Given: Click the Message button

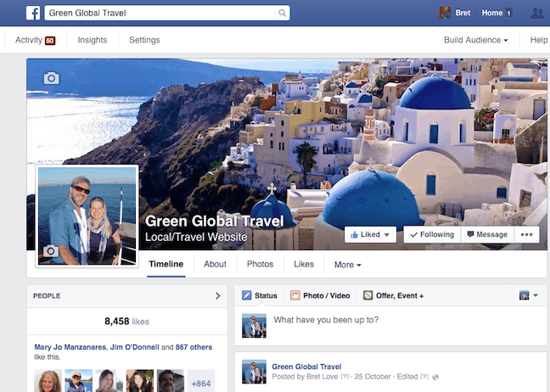Looking at the screenshot, I should tap(487, 234).
